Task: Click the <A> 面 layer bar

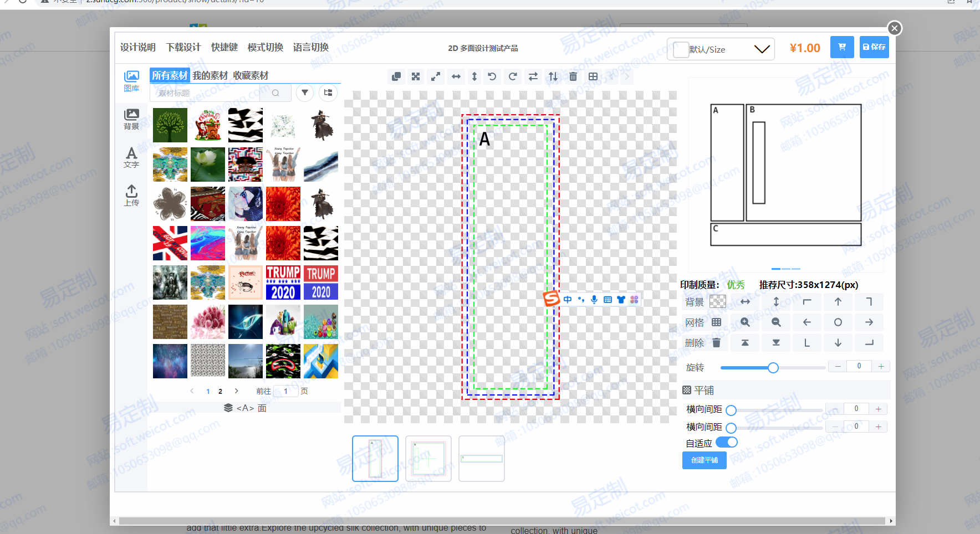Action: click(245, 408)
